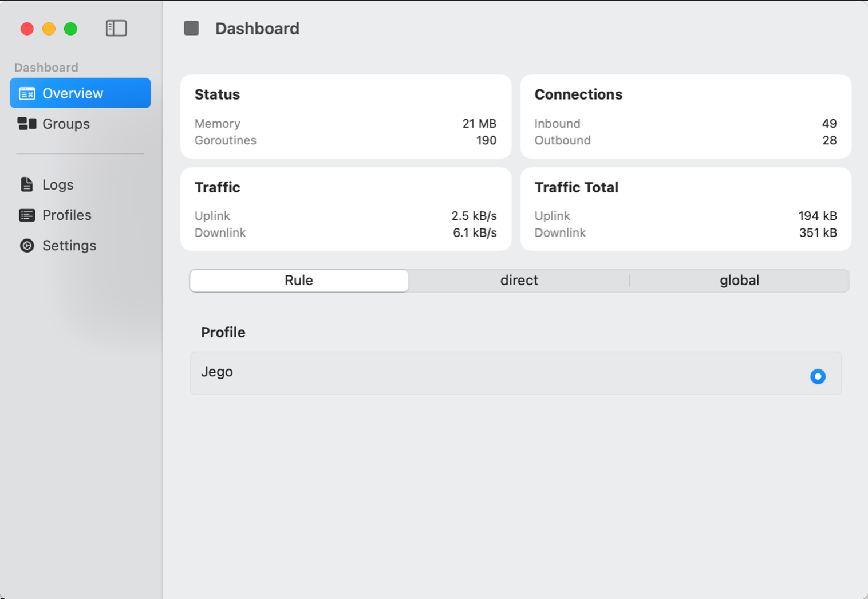Select the global mode segment

coord(739,281)
